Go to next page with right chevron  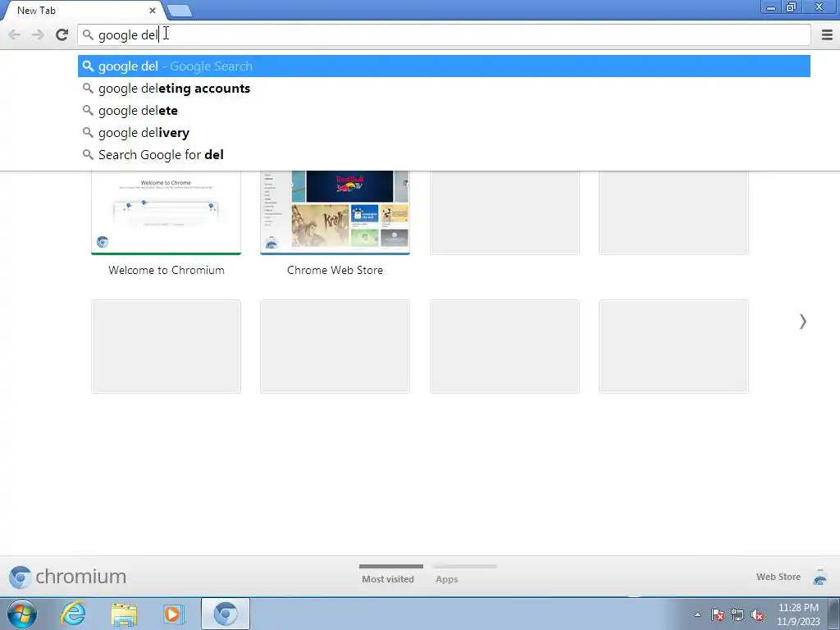(x=802, y=321)
